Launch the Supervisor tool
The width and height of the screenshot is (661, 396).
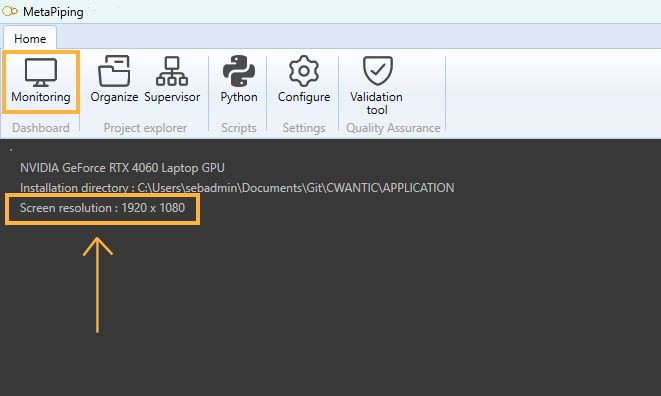172,80
